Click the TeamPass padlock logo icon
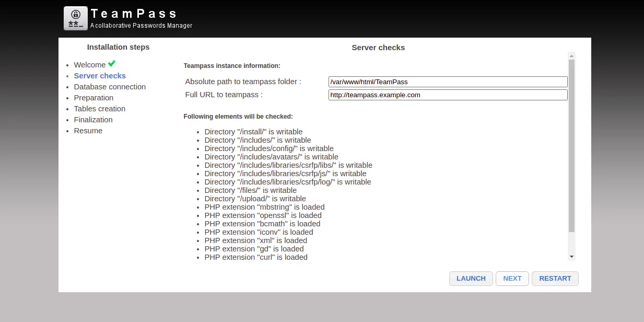The height and width of the screenshot is (322, 644). [x=76, y=18]
